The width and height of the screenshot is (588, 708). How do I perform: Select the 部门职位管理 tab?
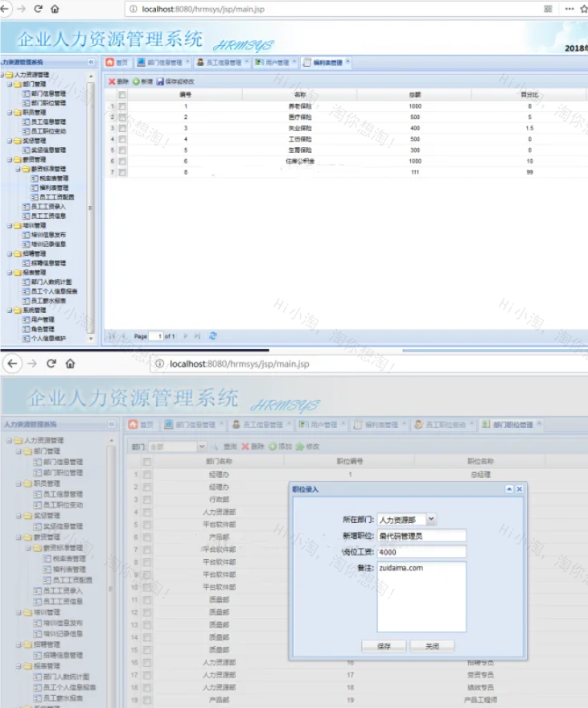coord(512,425)
